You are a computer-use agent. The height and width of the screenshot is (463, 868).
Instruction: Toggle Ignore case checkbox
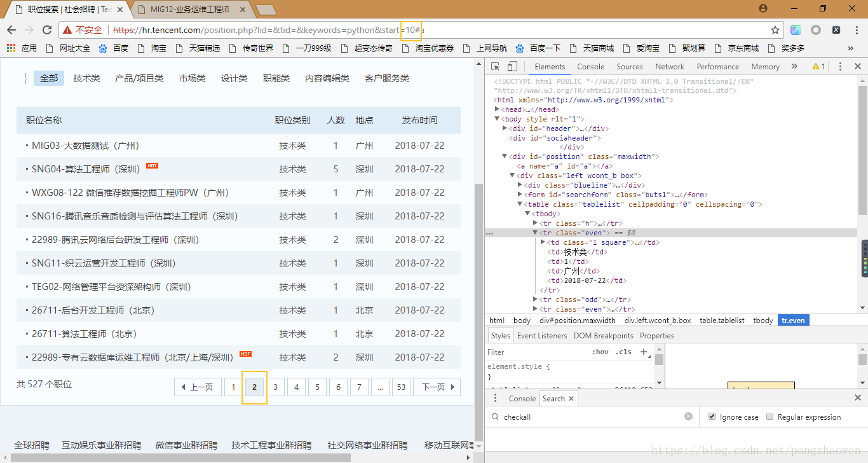pos(711,417)
